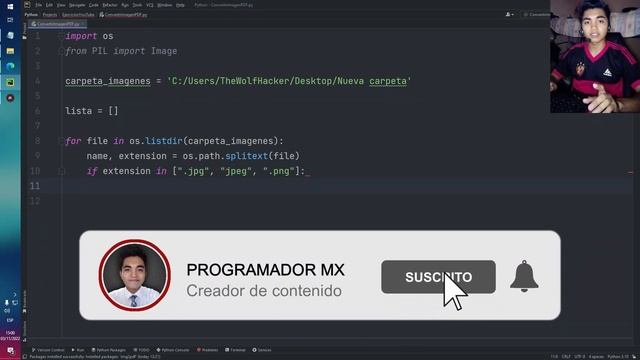
Task: Click the line number 11 in gutter
Action: 36,186
